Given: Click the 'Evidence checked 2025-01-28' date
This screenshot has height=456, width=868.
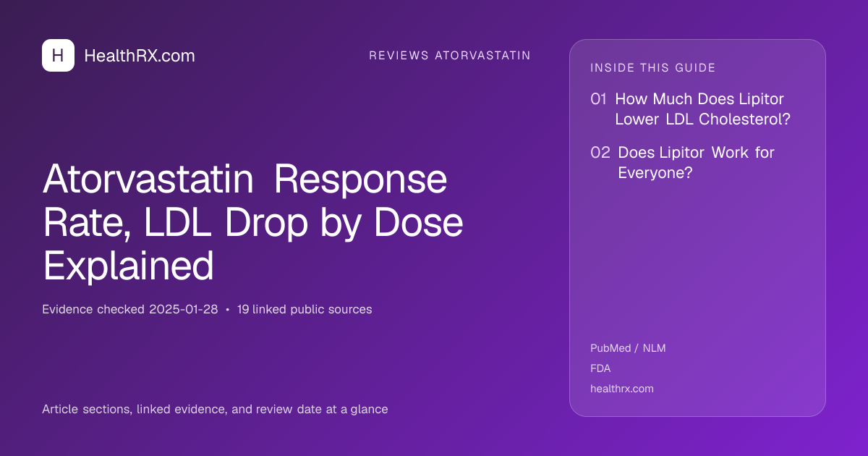Looking at the screenshot, I should (x=130, y=310).
